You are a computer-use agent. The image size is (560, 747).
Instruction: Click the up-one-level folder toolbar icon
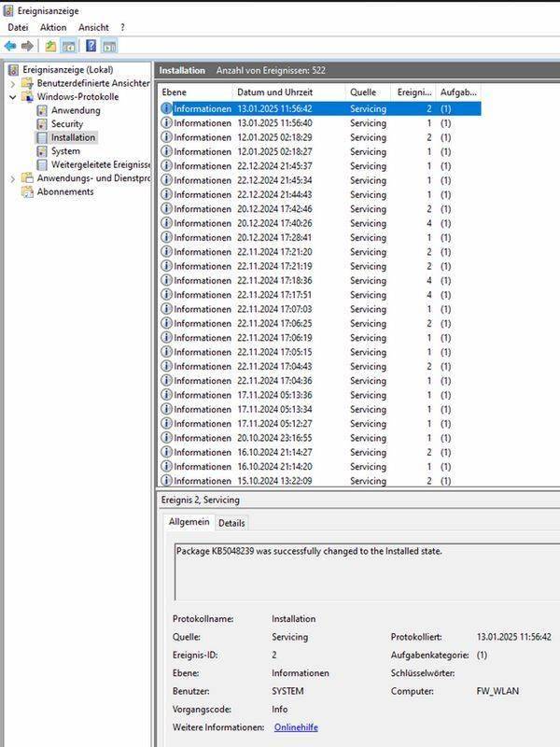pyautogui.click(x=50, y=46)
